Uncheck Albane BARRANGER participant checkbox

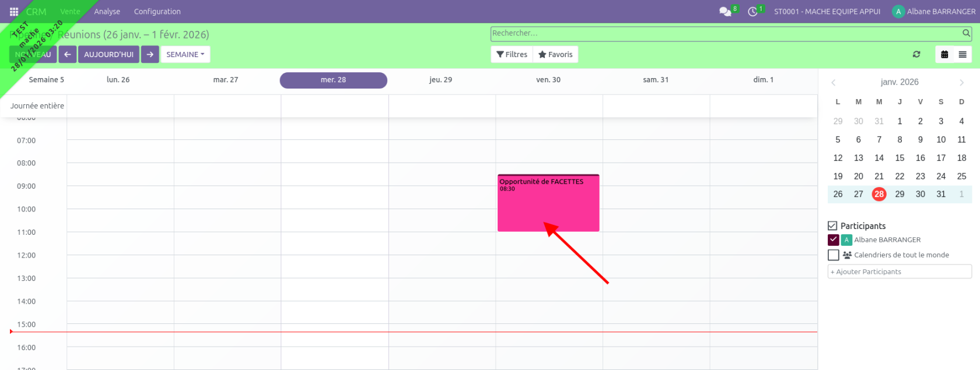833,239
